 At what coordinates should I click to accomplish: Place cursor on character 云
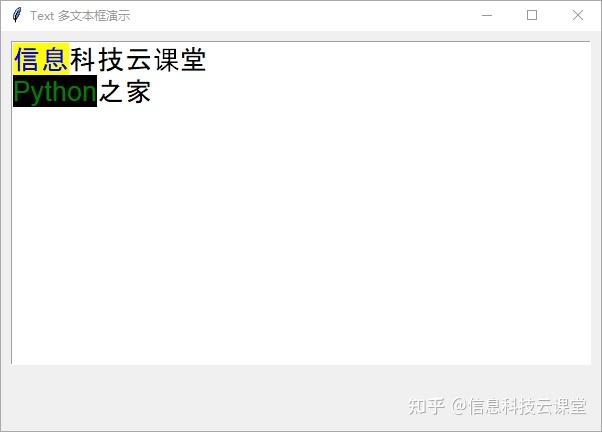point(139,60)
